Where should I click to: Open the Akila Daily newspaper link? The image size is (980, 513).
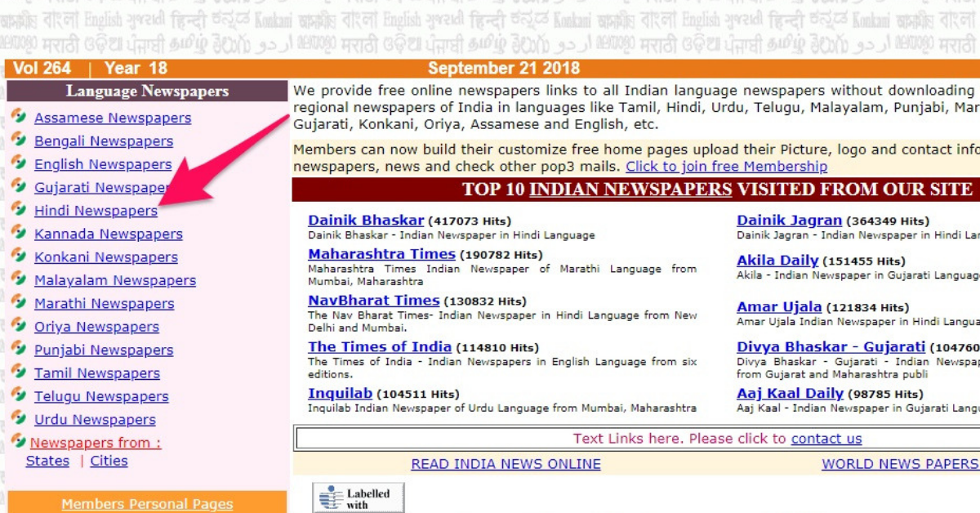point(777,261)
